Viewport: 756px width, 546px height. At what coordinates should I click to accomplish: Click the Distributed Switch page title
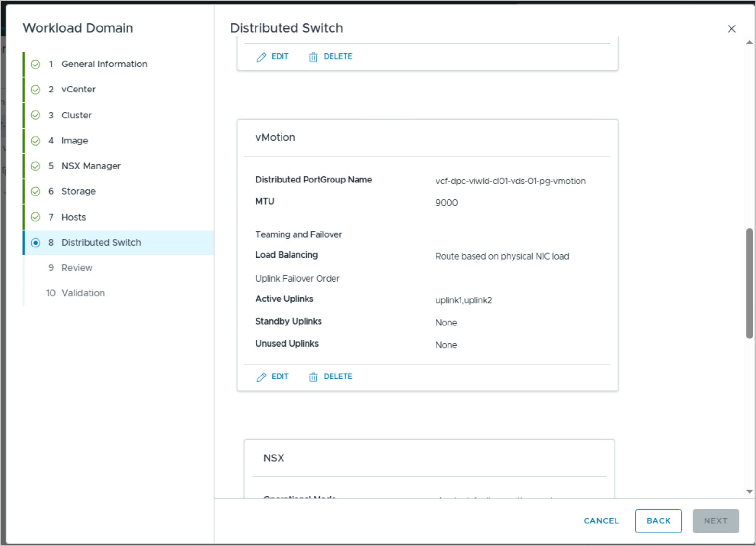click(x=287, y=28)
